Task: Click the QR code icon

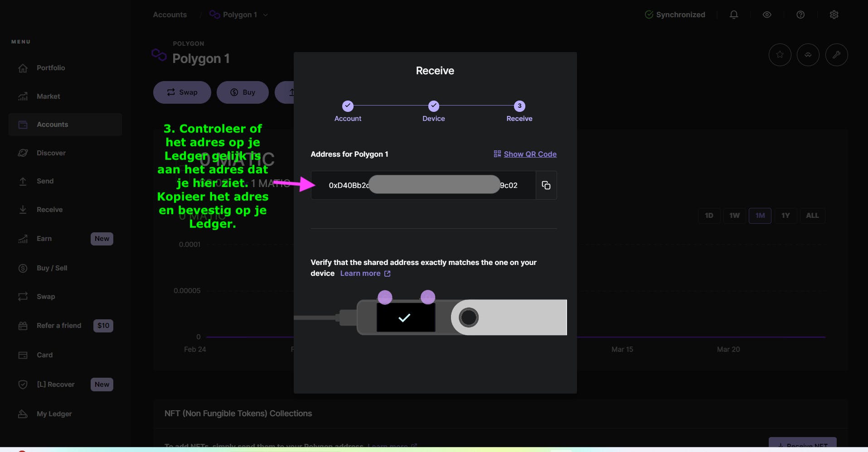Action: tap(497, 154)
